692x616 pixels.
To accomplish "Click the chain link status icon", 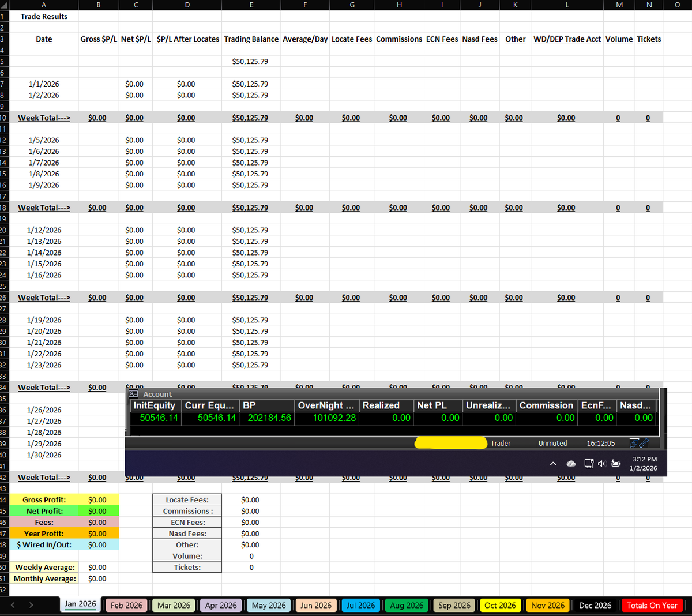I will pyautogui.click(x=644, y=443).
